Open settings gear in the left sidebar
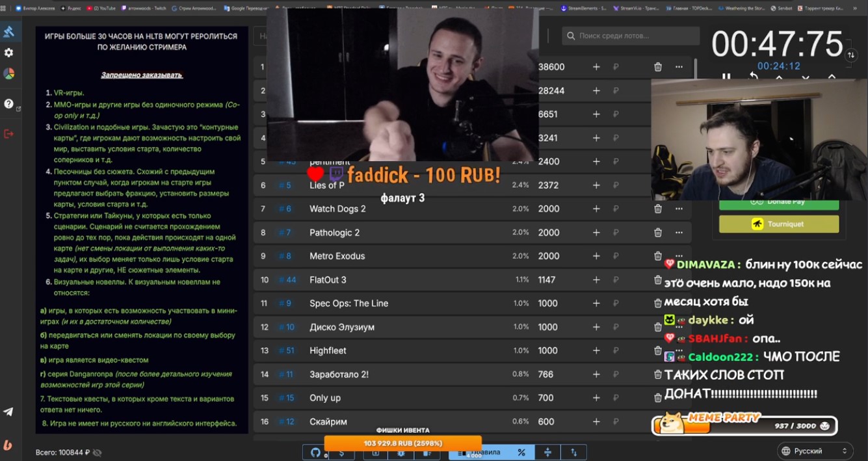 (x=9, y=53)
